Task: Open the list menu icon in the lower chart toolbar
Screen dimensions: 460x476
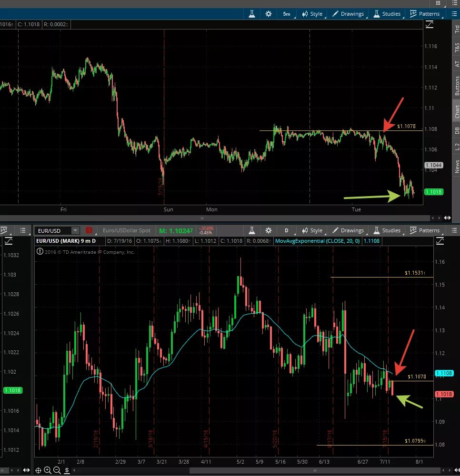Action: coord(454,230)
